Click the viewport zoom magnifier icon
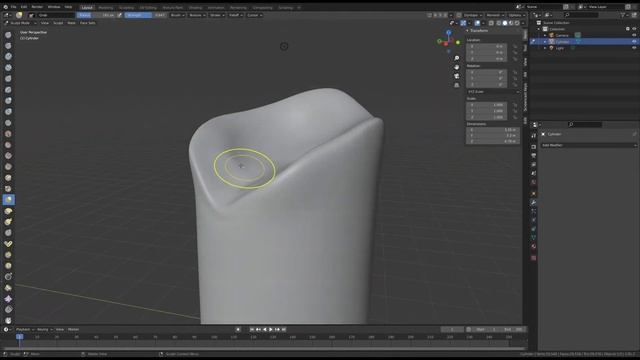640x360 pixels. [x=457, y=58]
